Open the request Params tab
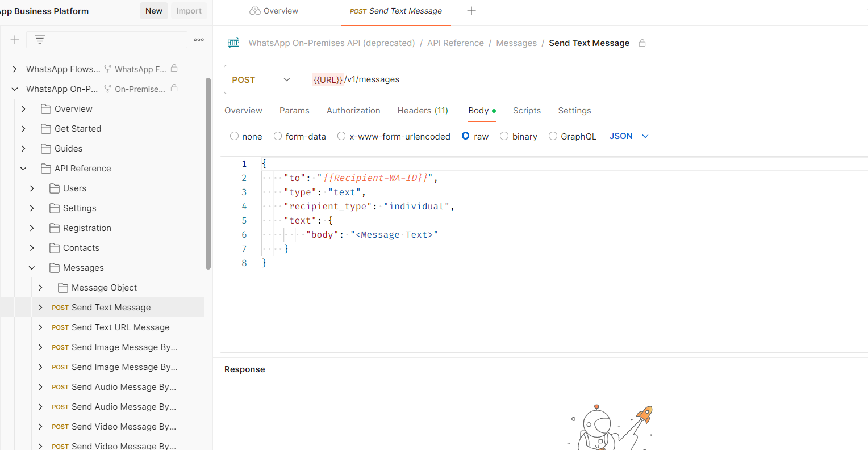Viewport: 868px width, 450px height. [294, 111]
